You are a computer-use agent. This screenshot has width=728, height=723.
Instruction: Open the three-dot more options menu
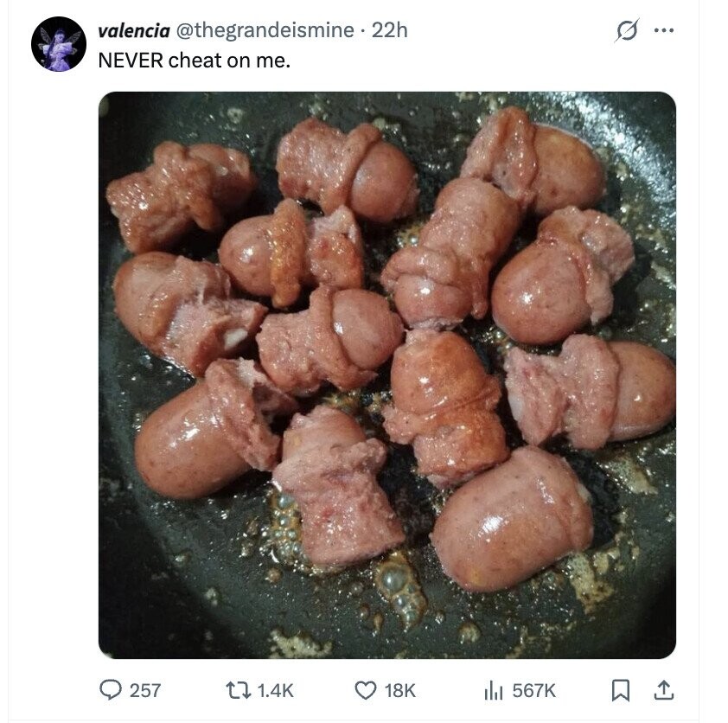664,30
